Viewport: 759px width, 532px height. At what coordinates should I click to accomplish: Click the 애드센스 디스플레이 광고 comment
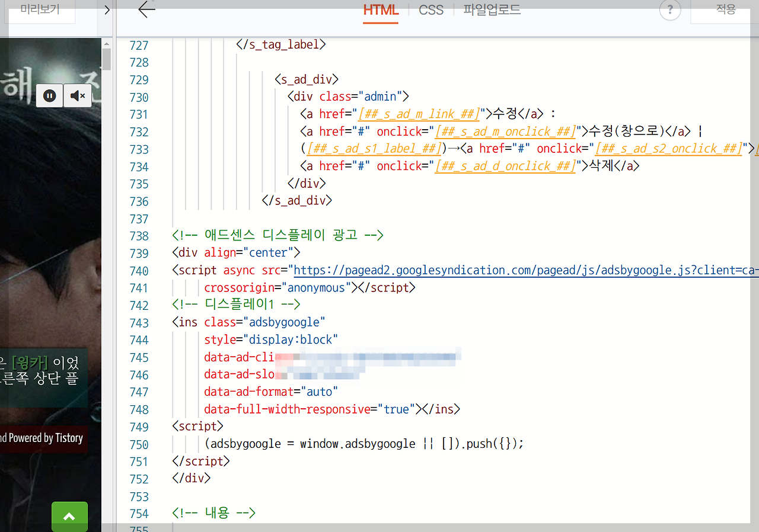278,235
